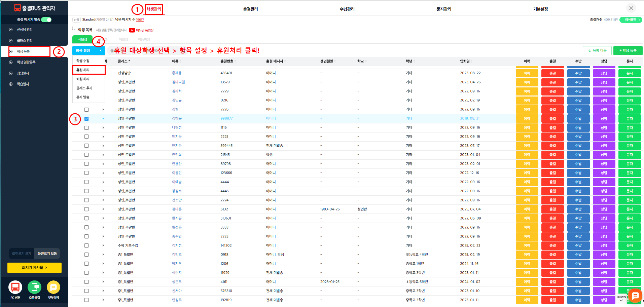Click the yellow 이력 button for 황재웅
Screen dimensions: 644x307
pyautogui.click(x=527, y=73)
